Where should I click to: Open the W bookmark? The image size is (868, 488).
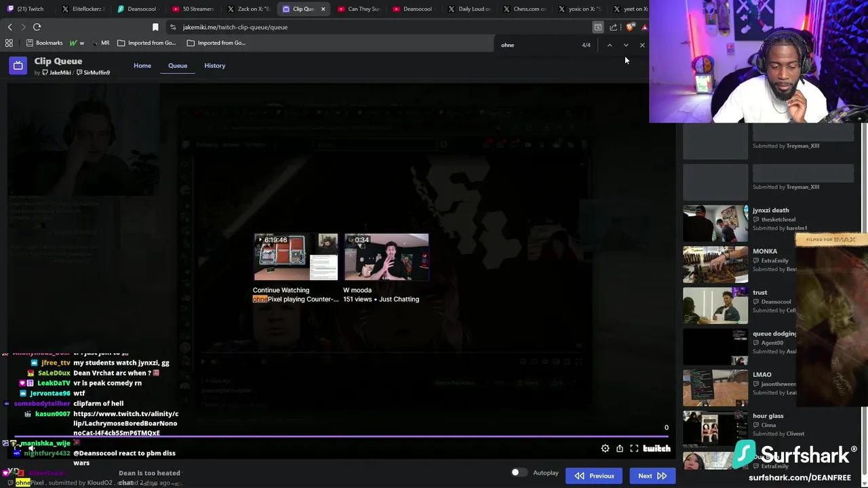pyautogui.click(x=77, y=43)
